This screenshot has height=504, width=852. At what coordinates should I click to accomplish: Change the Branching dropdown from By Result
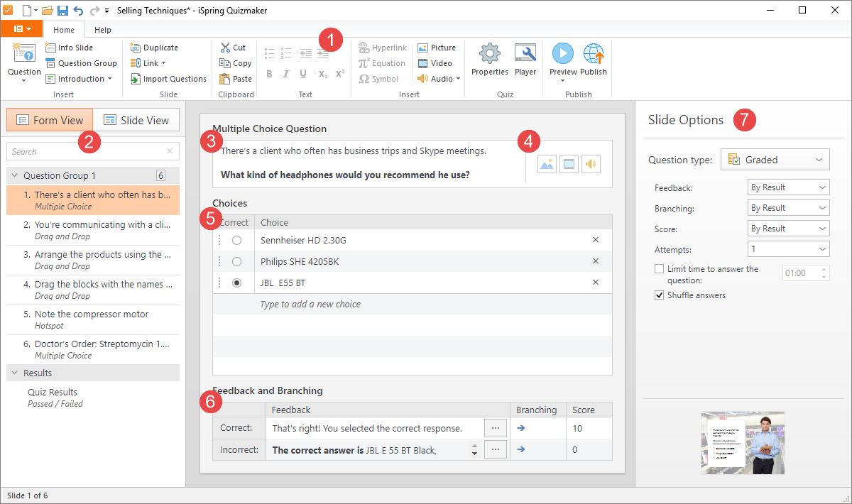tap(788, 207)
